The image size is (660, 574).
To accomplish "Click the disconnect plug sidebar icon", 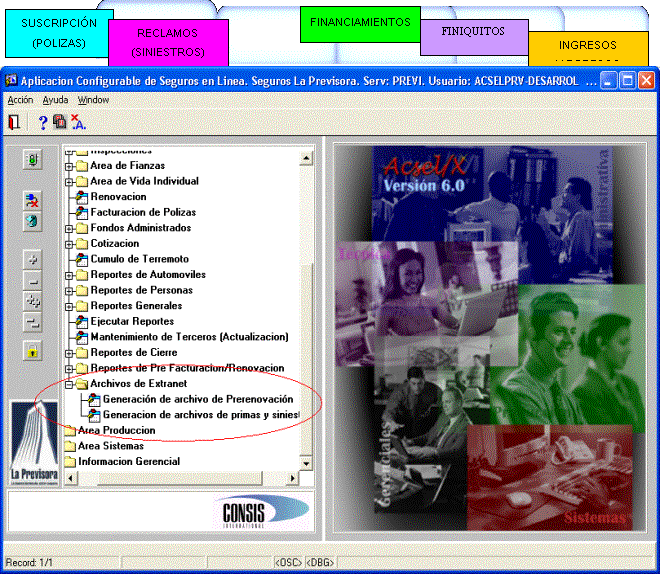I will (x=32, y=201).
